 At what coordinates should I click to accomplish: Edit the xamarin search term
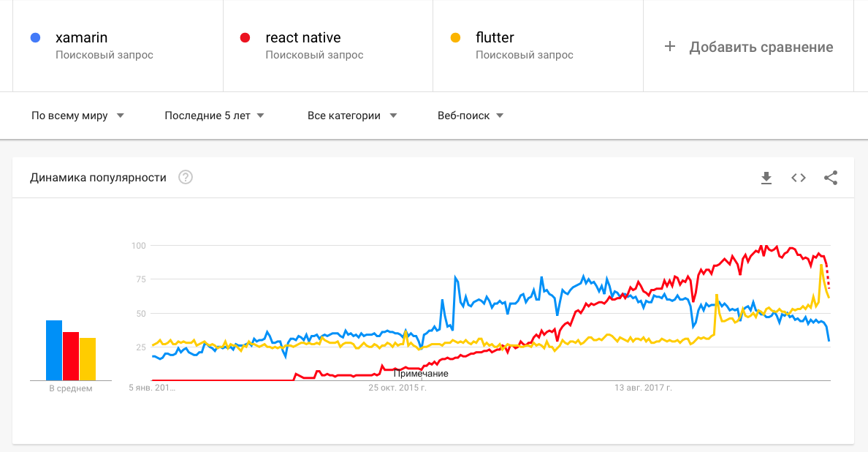pos(81,38)
